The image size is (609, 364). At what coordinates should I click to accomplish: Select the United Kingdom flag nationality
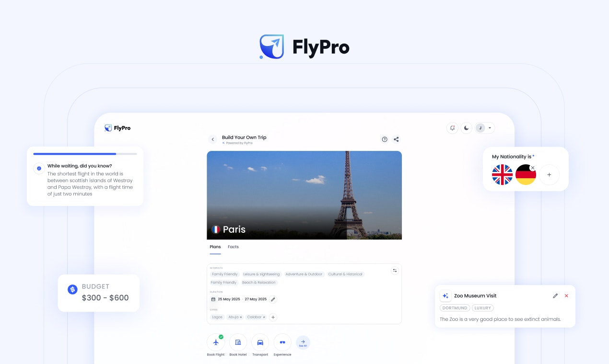[502, 175]
